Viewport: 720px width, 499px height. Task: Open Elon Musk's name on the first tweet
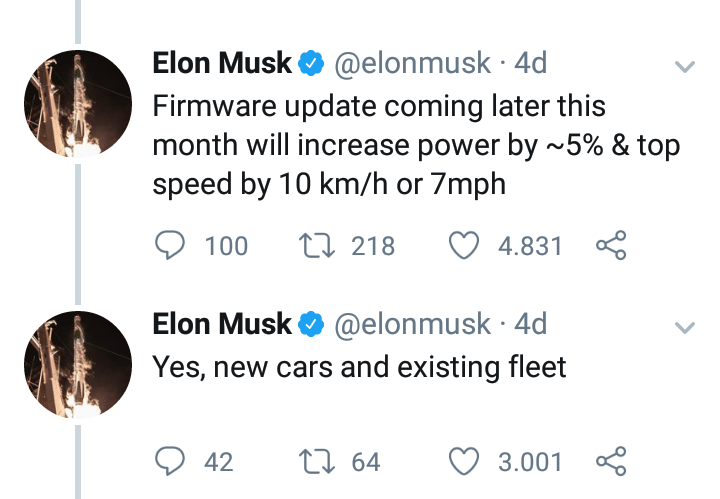pos(222,63)
